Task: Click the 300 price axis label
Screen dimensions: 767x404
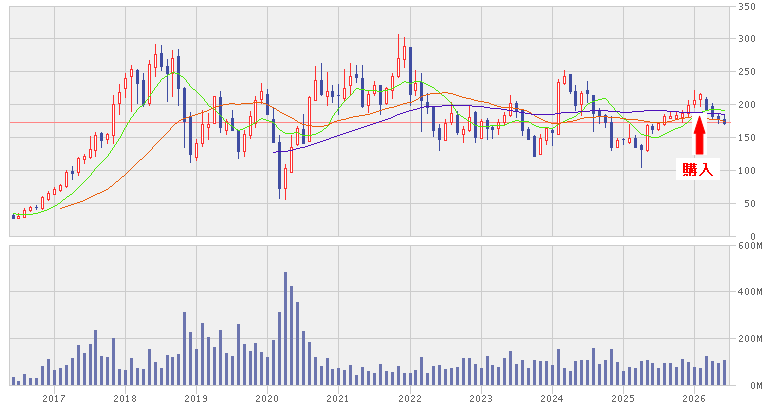Action: point(746,39)
